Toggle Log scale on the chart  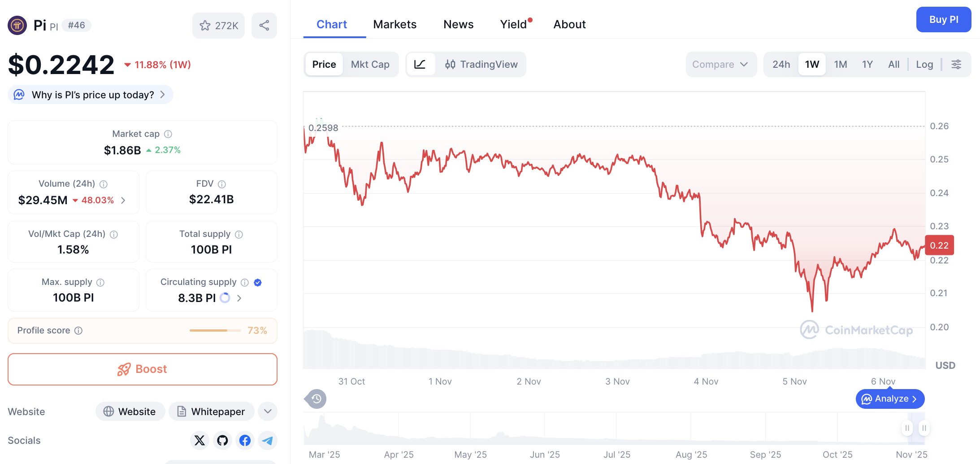click(x=924, y=64)
